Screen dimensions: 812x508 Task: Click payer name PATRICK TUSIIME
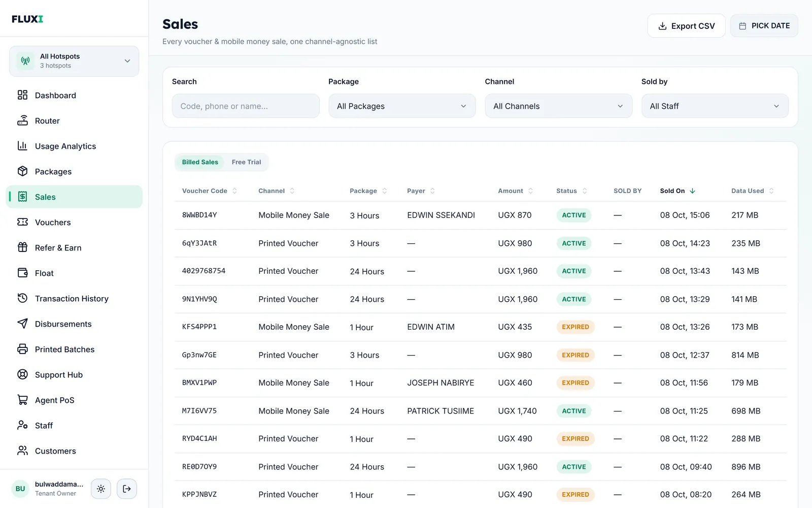pos(441,411)
